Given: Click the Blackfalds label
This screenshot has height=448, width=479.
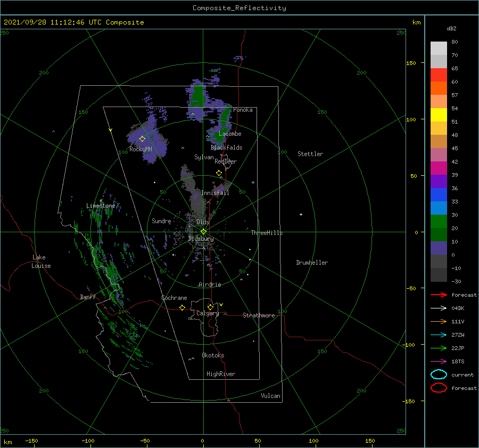Looking at the screenshot, I should (x=226, y=148).
